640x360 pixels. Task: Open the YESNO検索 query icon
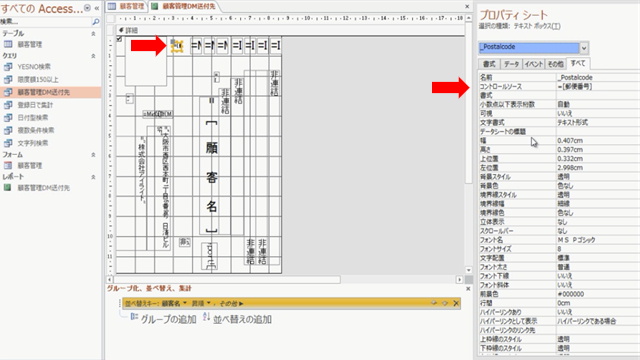(8, 67)
